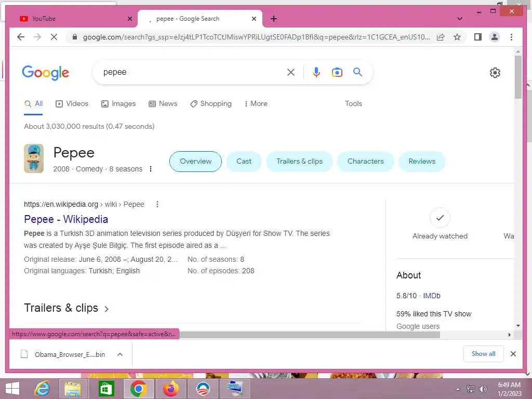This screenshot has height=399, width=532.
Task: Select the Reviews chip
Action: point(422,161)
